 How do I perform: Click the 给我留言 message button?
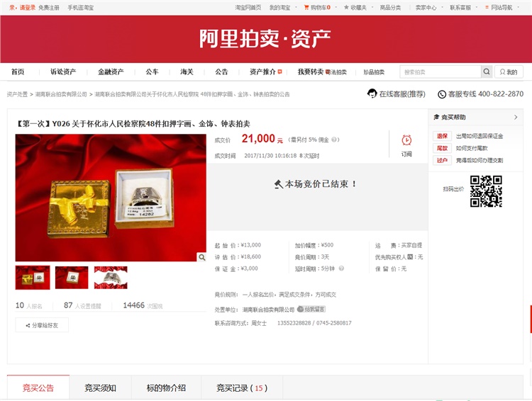click(311, 309)
